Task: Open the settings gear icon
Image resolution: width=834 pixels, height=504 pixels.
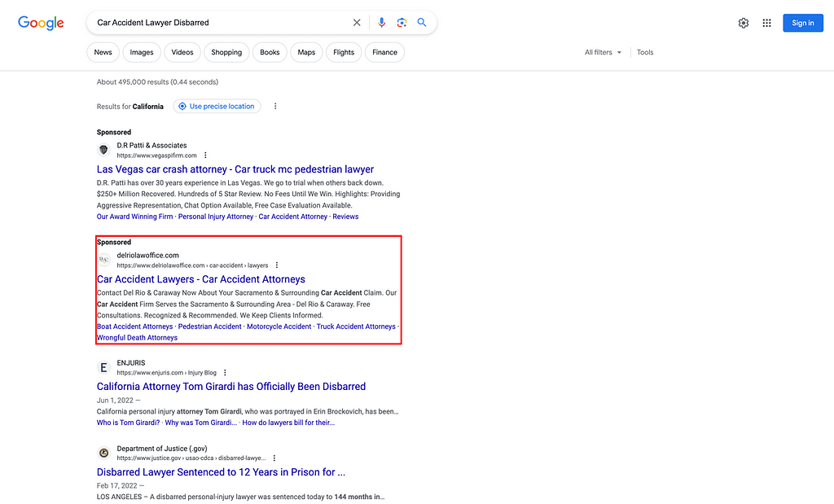Action: 744,23
